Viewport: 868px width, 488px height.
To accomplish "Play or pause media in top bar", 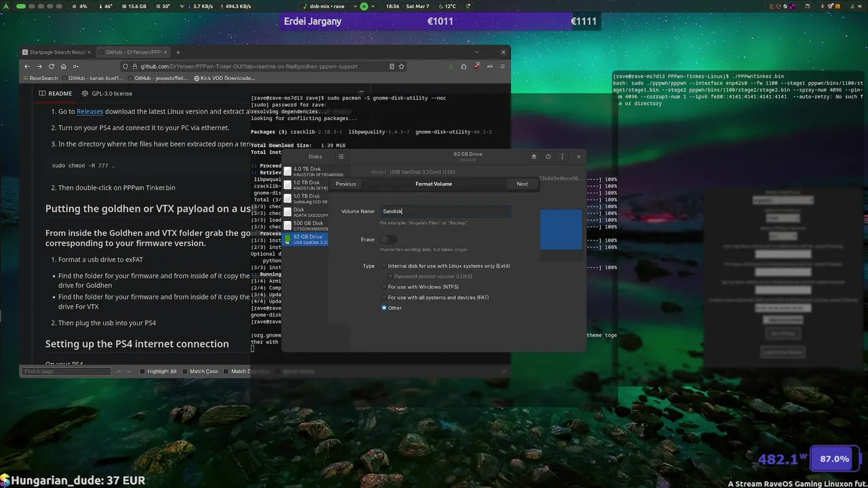I will [x=364, y=6].
